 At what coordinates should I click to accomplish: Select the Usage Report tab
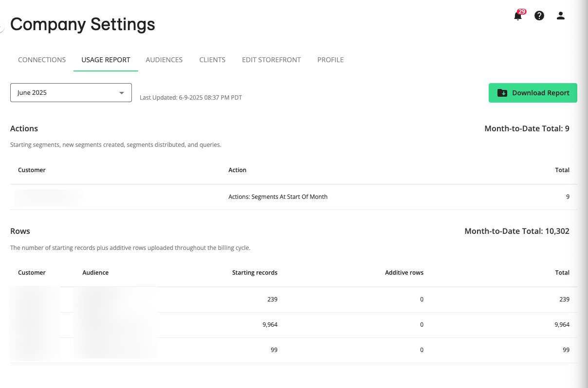[x=106, y=60]
